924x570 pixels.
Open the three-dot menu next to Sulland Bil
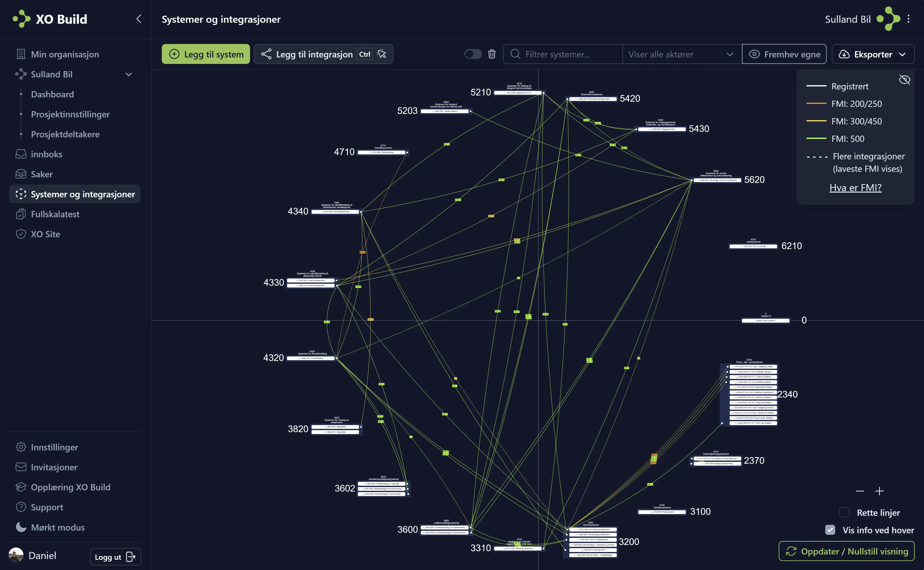point(908,19)
